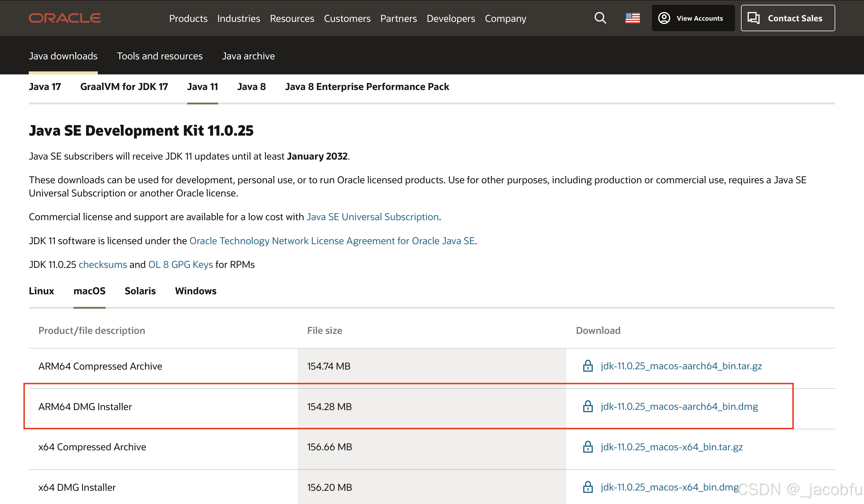
Task: Select the Java 8 tab
Action: click(251, 87)
